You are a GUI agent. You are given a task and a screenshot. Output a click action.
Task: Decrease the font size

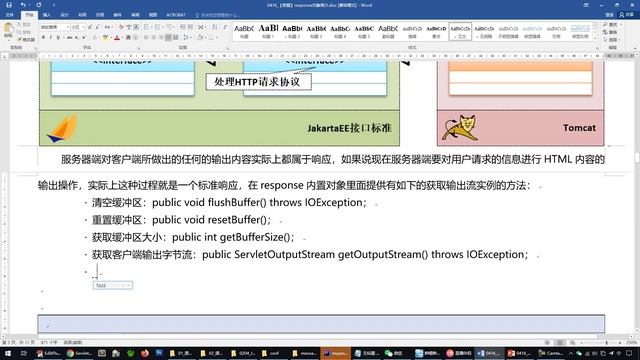coord(97,27)
